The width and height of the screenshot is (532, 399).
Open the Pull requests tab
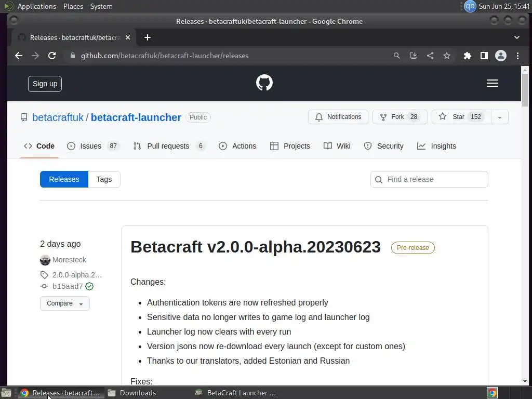tap(170, 146)
